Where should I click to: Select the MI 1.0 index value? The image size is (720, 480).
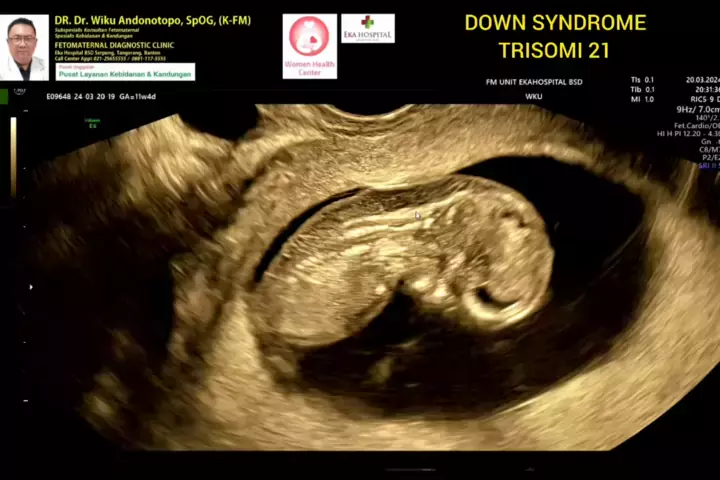[x=642, y=99]
